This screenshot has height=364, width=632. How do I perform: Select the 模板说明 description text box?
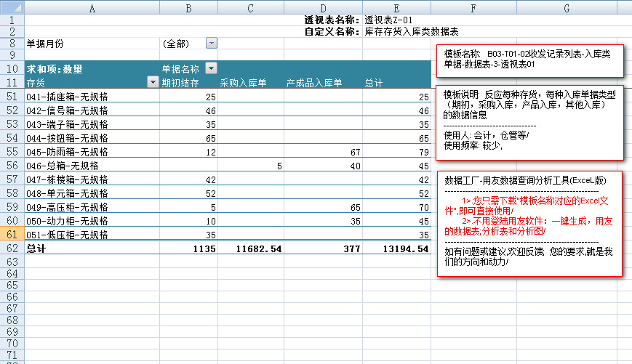pos(530,124)
